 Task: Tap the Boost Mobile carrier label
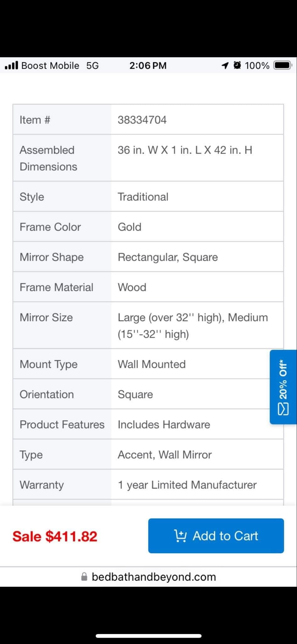point(50,65)
